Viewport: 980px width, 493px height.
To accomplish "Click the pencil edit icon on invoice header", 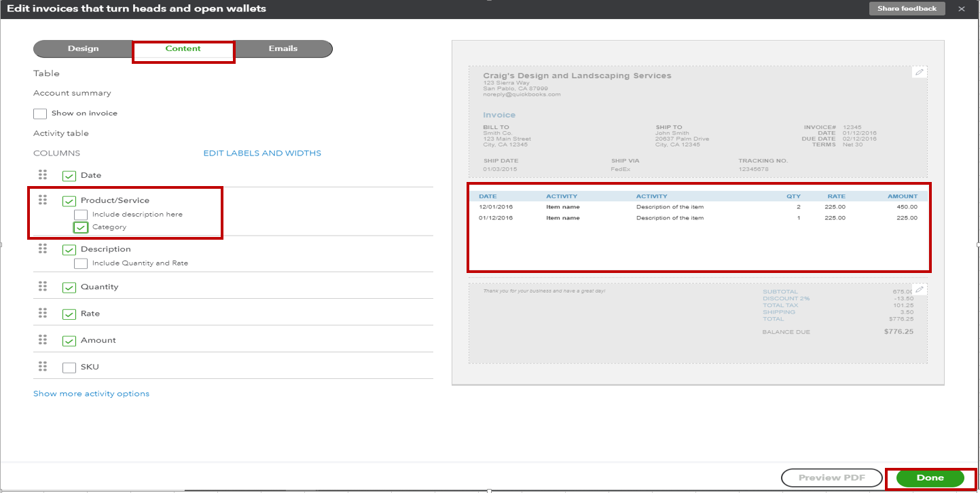I will tap(919, 71).
